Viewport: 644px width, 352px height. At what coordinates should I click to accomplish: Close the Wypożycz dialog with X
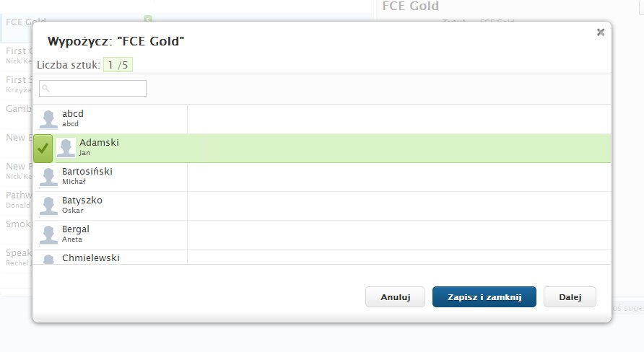(x=601, y=32)
